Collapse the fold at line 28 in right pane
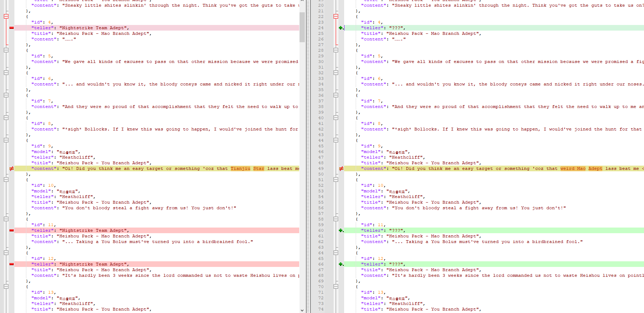The image size is (644, 313). [336, 50]
